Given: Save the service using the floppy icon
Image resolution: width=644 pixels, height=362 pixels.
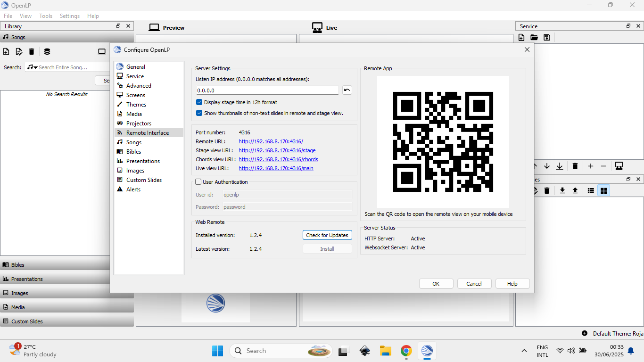Looking at the screenshot, I should [547, 37].
